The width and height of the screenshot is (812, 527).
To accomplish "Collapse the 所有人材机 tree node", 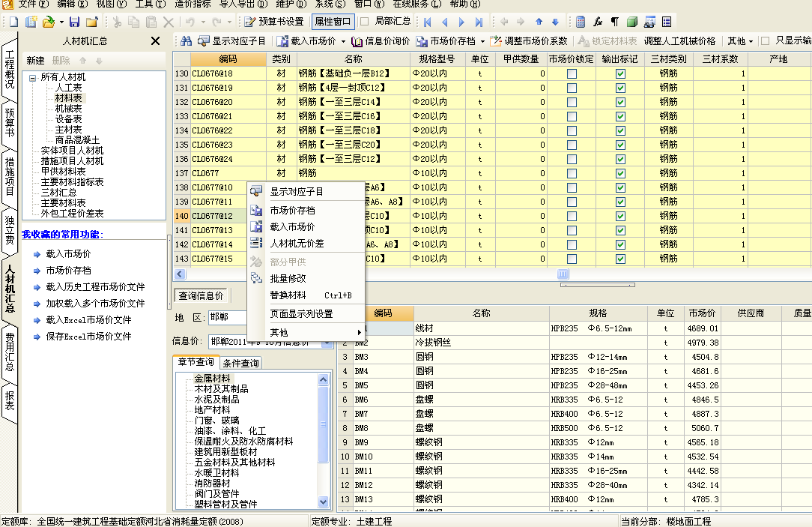I will 33,78.
